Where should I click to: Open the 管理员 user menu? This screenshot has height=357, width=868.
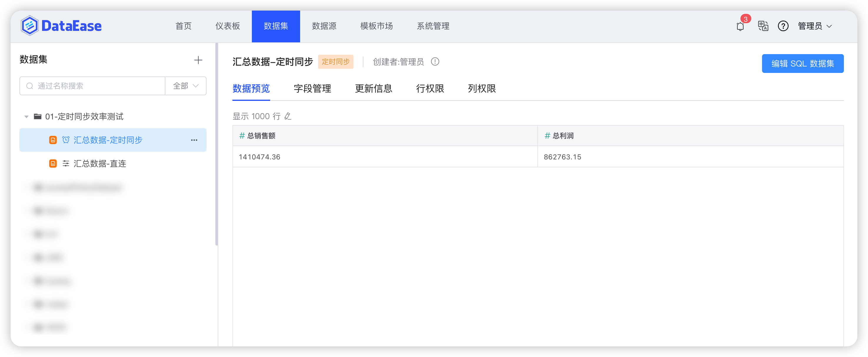(x=815, y=26)
